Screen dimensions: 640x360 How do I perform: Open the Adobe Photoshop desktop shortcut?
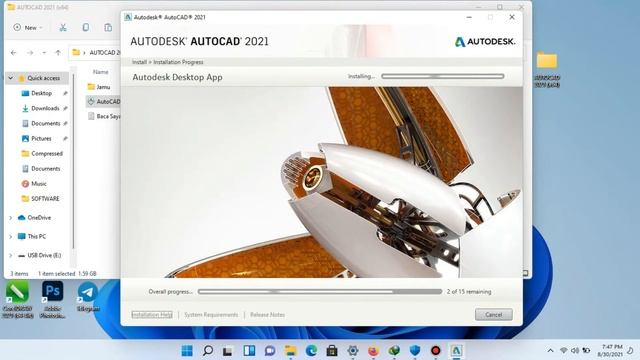53,300
